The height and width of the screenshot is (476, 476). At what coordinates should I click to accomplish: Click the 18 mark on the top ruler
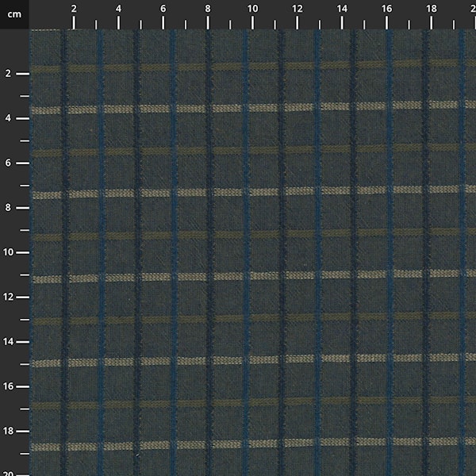[x=430, y=9]
